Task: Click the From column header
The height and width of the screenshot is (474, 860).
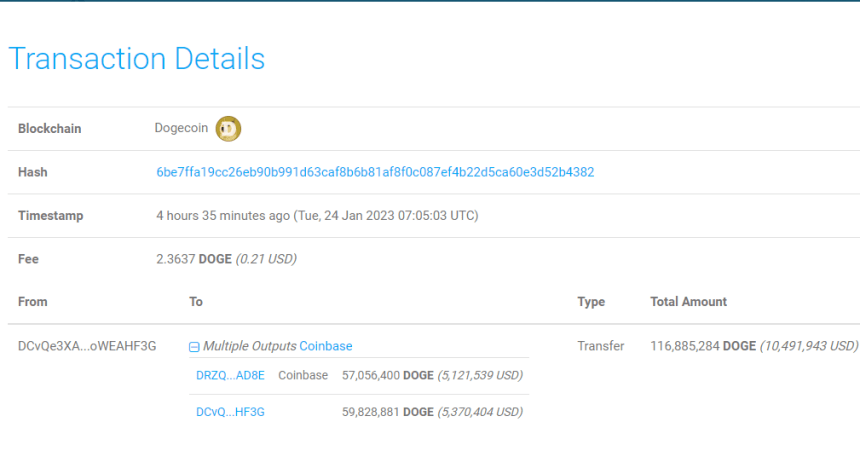Action: [x=32, y=302]
